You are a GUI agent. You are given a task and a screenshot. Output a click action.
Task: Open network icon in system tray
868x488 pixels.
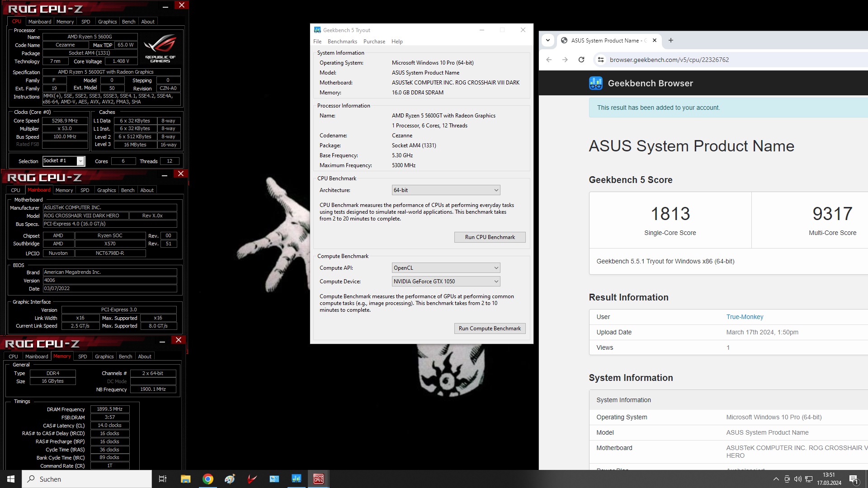(x=809, y=479)
